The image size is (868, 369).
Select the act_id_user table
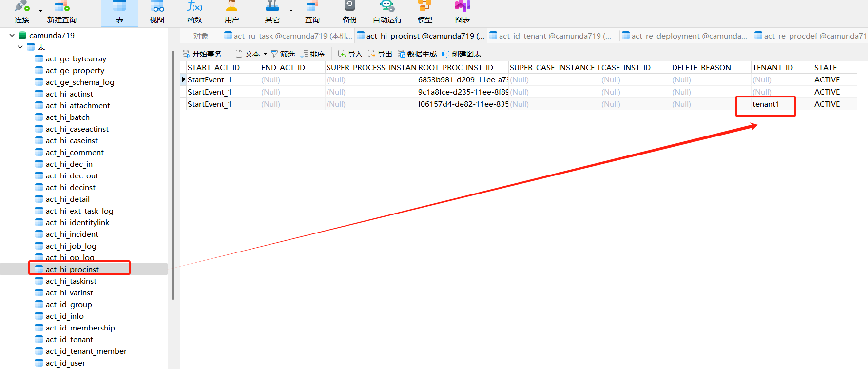coord(65,363)
